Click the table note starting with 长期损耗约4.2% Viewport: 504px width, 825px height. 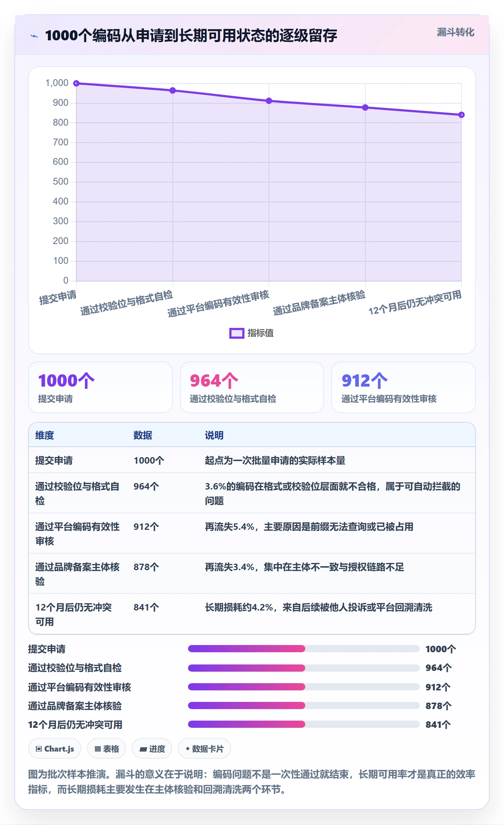tap(319, 607)
